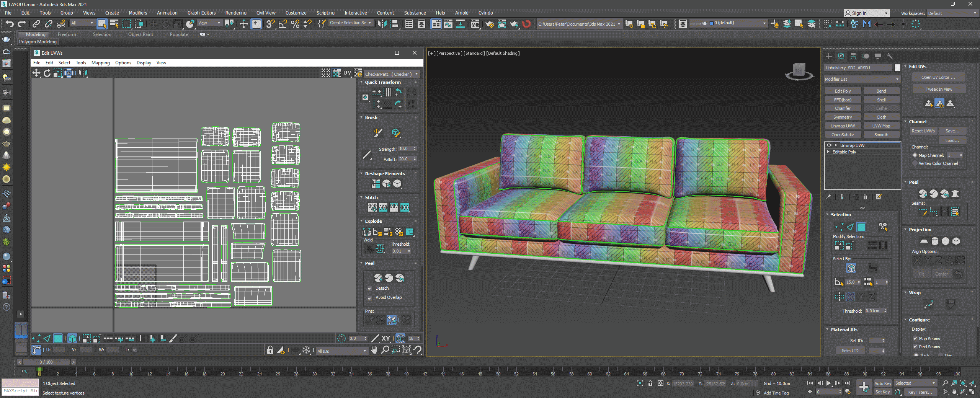Toggle the lock selection padlock icon
This screenshot has width=980, height=398.
click(270, 350)
